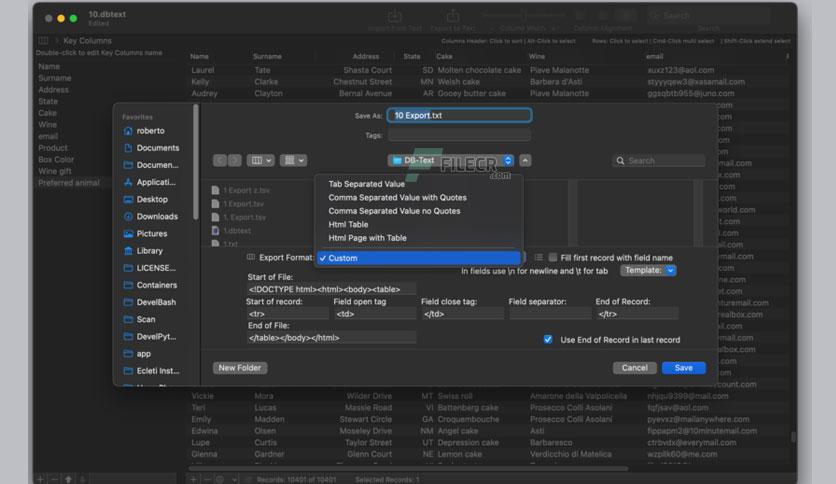Click the back navigation arrow in the save dialog
The height and width of the screenshot is (484, 836).
pyautogui.click(x=220, y=160)
